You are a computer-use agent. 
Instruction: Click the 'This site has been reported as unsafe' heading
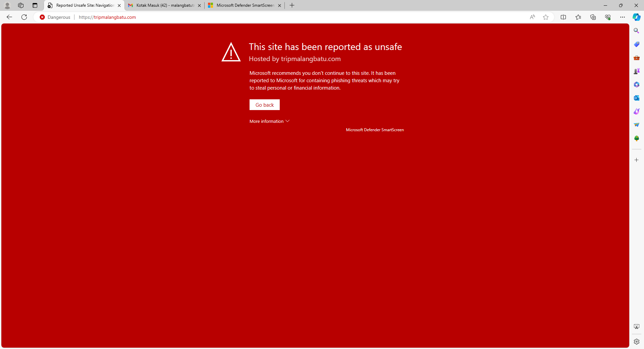point(325,47)
